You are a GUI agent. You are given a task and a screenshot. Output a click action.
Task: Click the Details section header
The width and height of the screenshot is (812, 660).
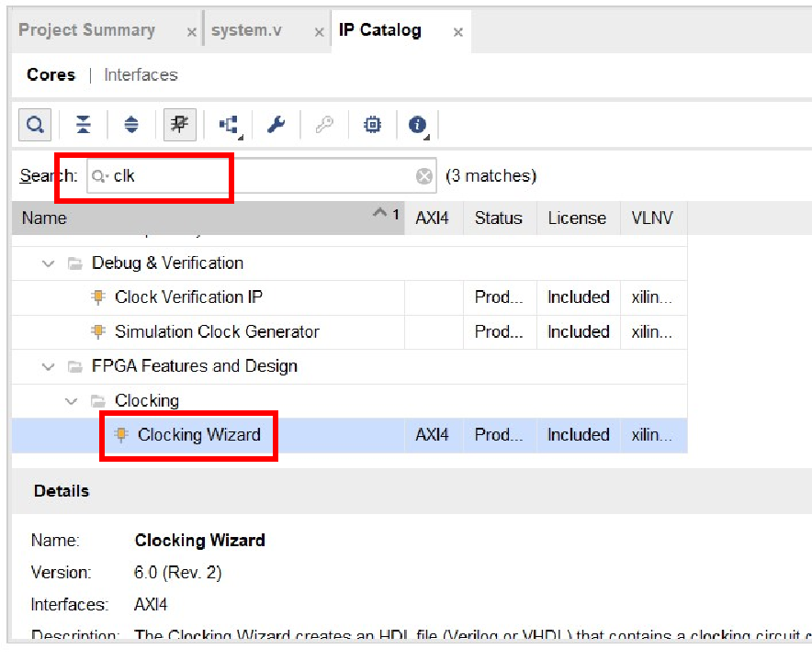click(62, 491)
